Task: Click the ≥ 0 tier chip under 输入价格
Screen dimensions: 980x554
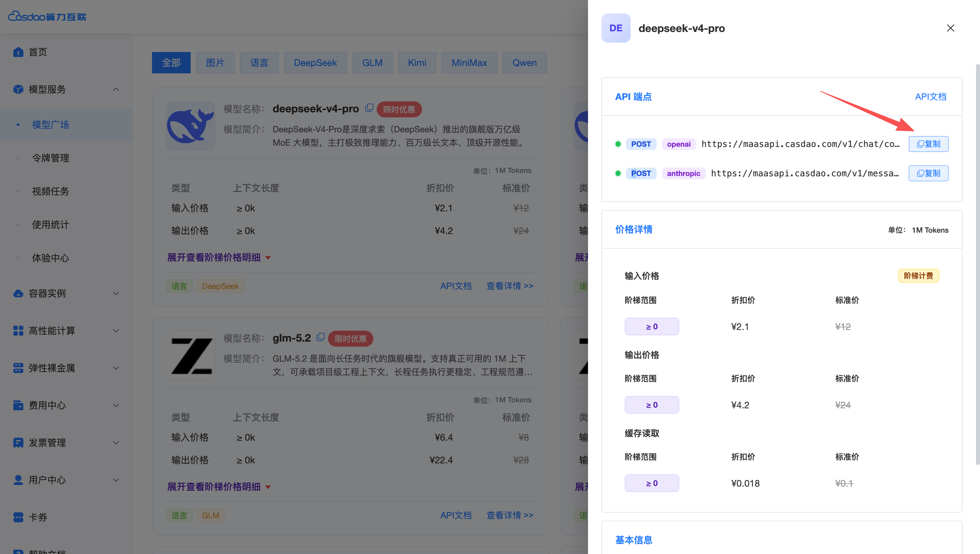Action: (652, 326)
